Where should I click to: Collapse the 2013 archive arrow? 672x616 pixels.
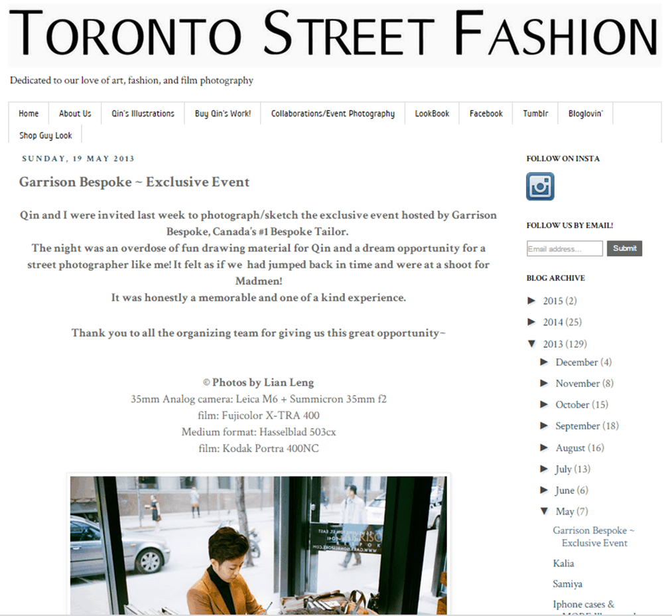532,344
